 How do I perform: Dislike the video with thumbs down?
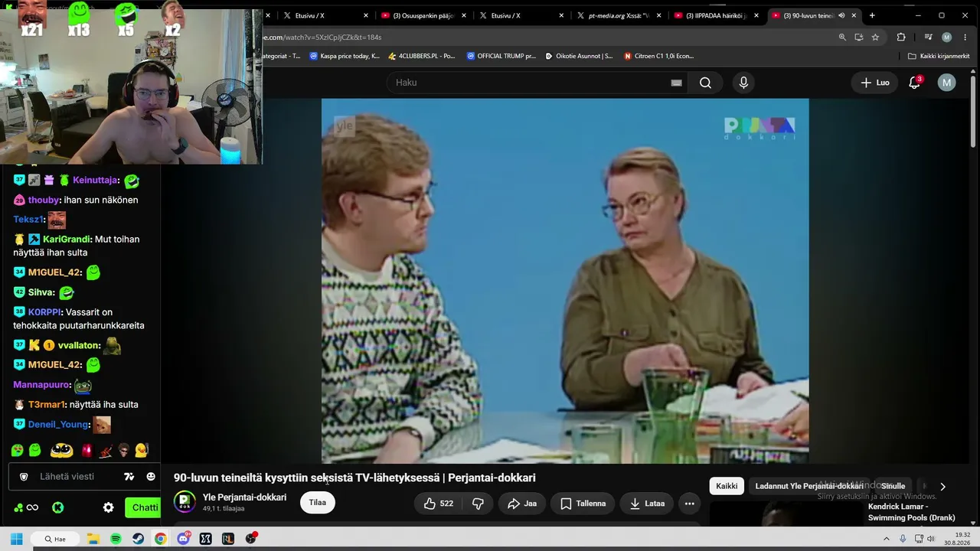coord(478,504)
